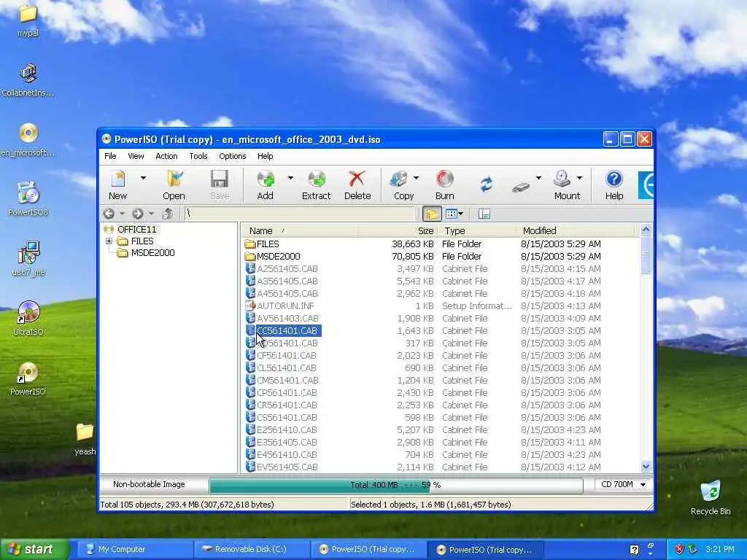
Task: Click the Convert blue arrows icon
Action: click(x=487, y=184)
